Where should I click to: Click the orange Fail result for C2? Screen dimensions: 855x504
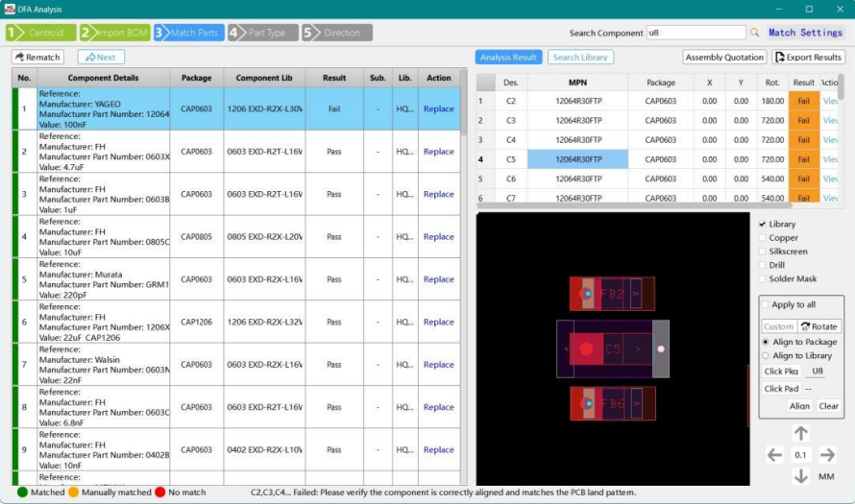(803, 101)
